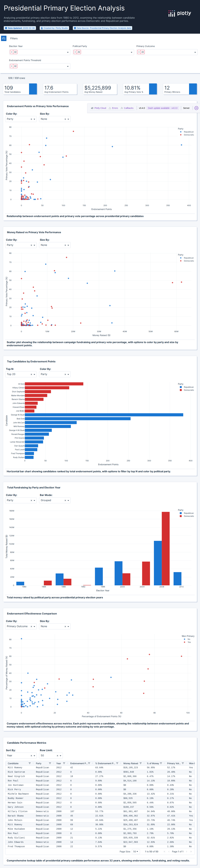Open the Errors panel in the Dash toolbar
Screen dimensions: 200x868
tap(115, 108)
